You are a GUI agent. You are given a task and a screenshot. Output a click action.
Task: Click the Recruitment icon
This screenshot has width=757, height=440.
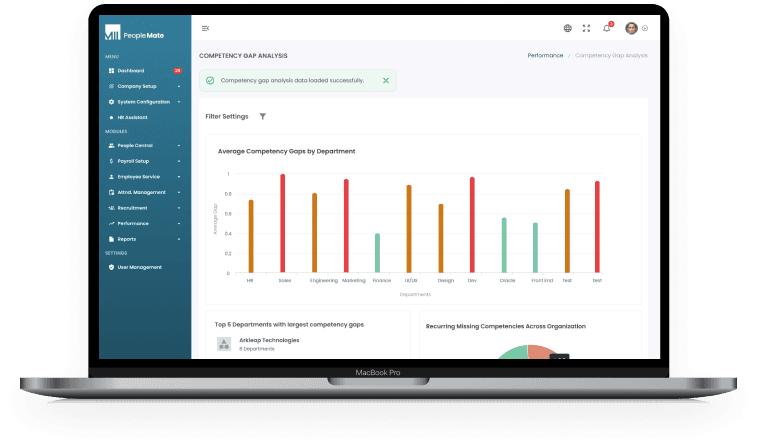pyautogui.click(x=112, y=208)
